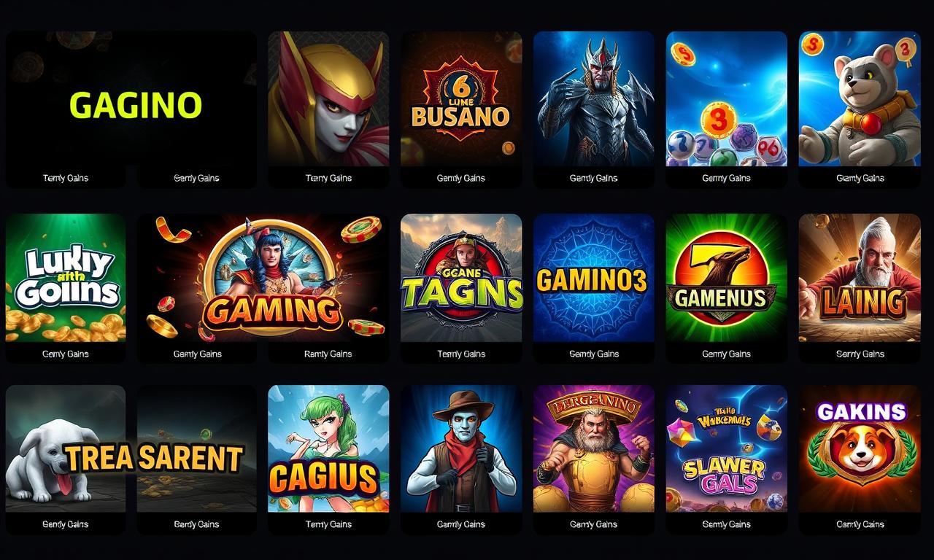Open the Lukiy Goiins coins game

tap(66, 278)
